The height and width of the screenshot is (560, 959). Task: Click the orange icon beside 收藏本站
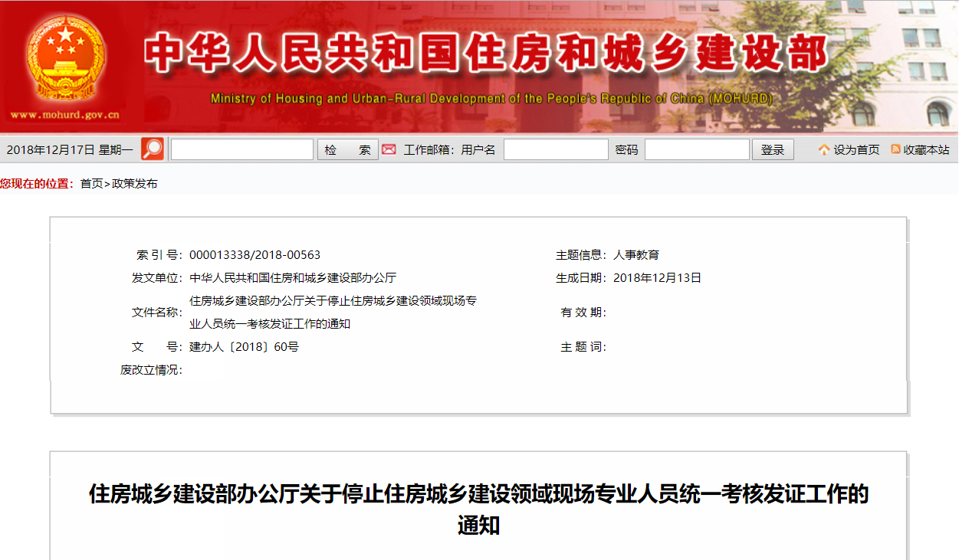coord(895,149)
